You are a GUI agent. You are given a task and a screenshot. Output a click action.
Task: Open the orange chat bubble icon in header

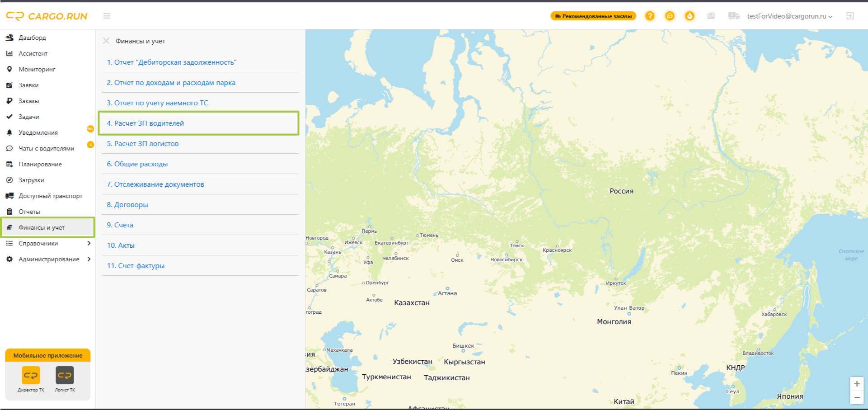pos(670,16)
